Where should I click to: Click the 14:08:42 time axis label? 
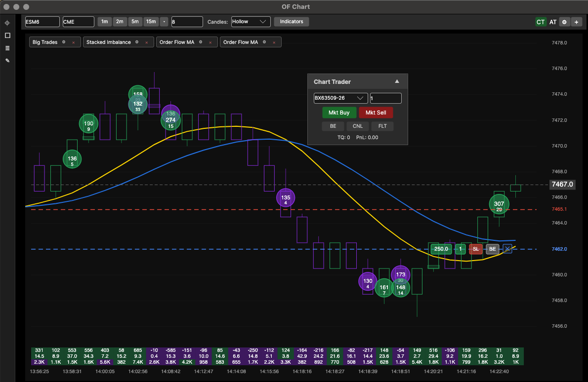[x=170, y=372]
